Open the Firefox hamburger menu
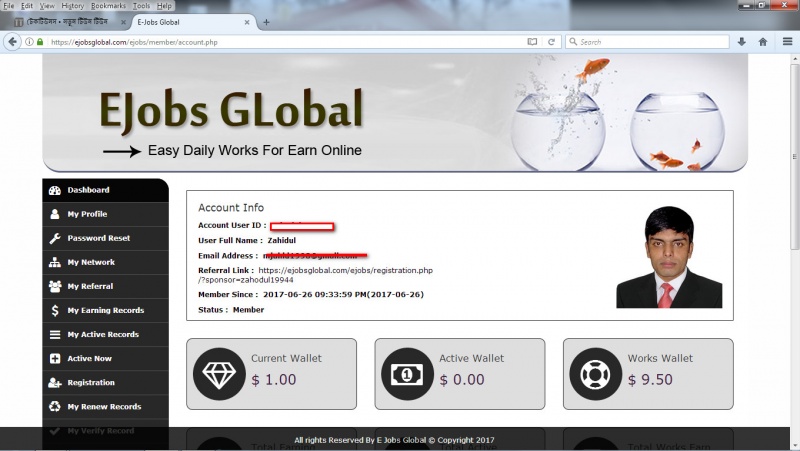The height and width of the screenshot is (451, 800). (787, 42)
